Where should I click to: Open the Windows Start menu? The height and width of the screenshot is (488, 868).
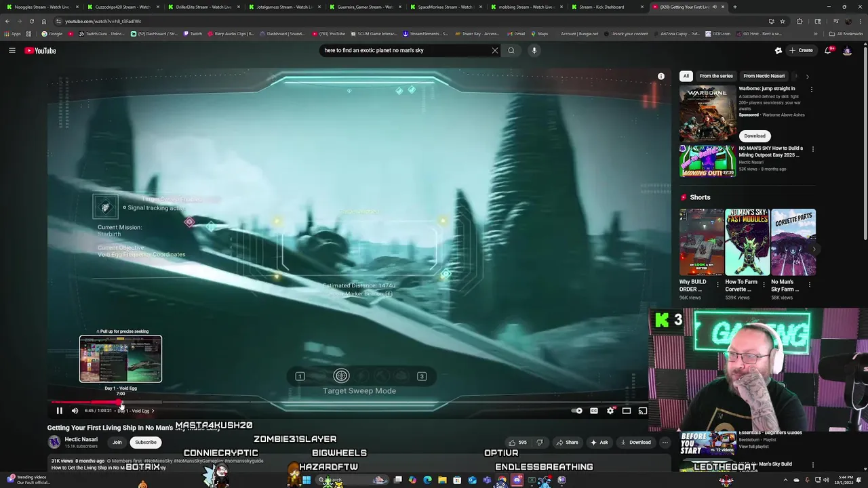click(x=307, y=481)
